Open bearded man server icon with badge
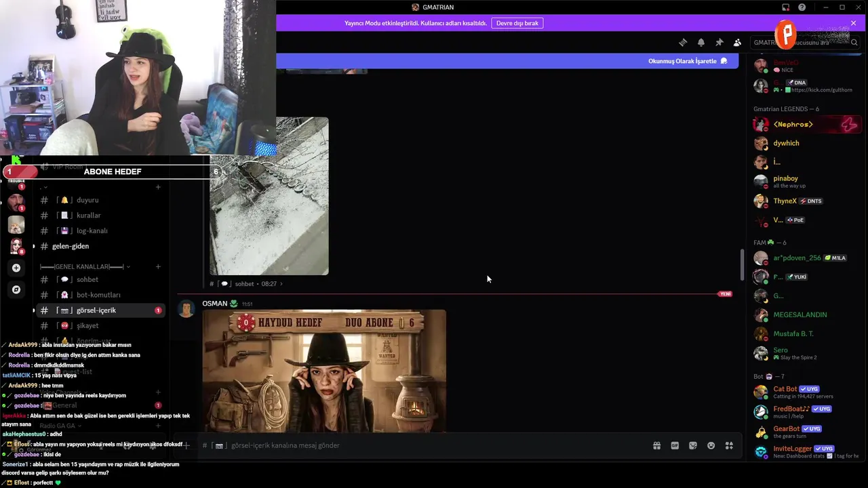 tap(16, 203)
